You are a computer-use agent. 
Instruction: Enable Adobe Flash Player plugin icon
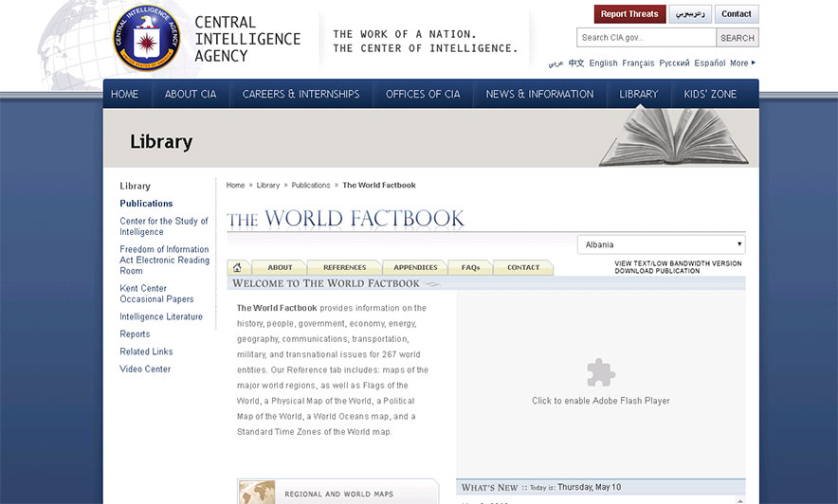pyautogui.click(x=600, y=372)
